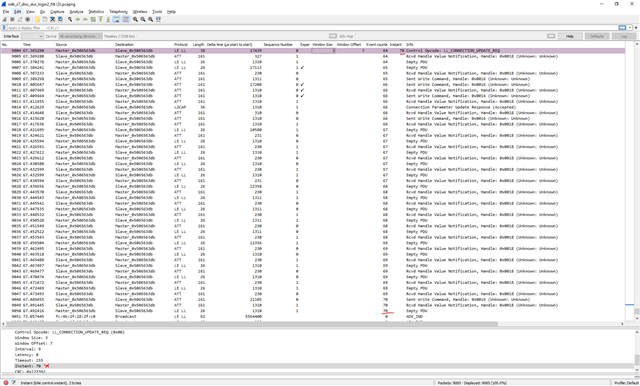This screenshot has width=640, height=386.
Task: Open the Telephony menu
Action: coord(118,12)
